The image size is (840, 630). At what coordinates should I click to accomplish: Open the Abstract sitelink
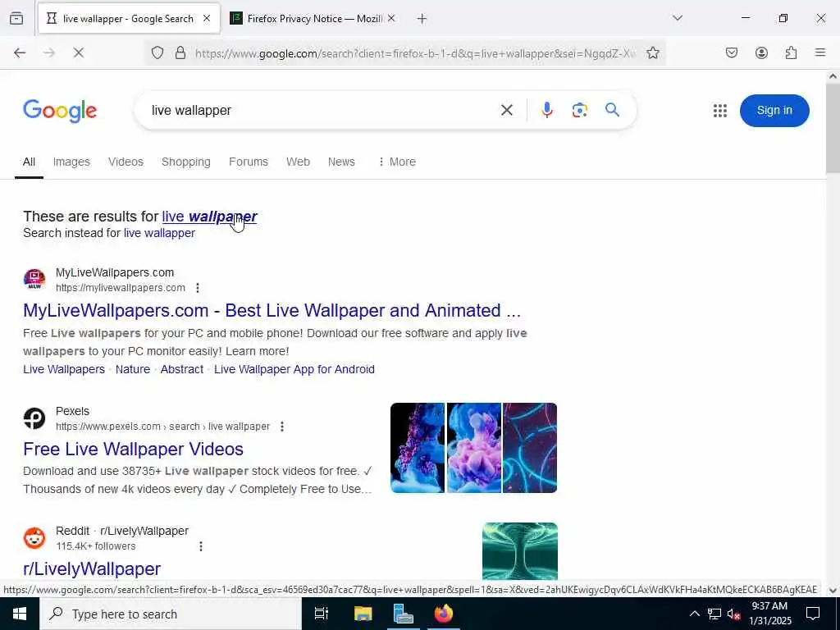pyautogui.click(x=182, y=370)
